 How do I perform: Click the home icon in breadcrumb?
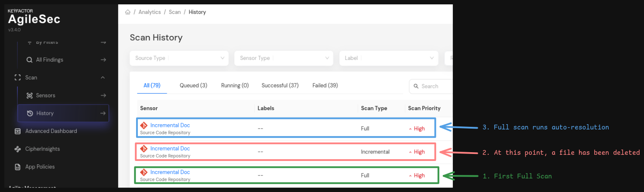coord(128,12)
